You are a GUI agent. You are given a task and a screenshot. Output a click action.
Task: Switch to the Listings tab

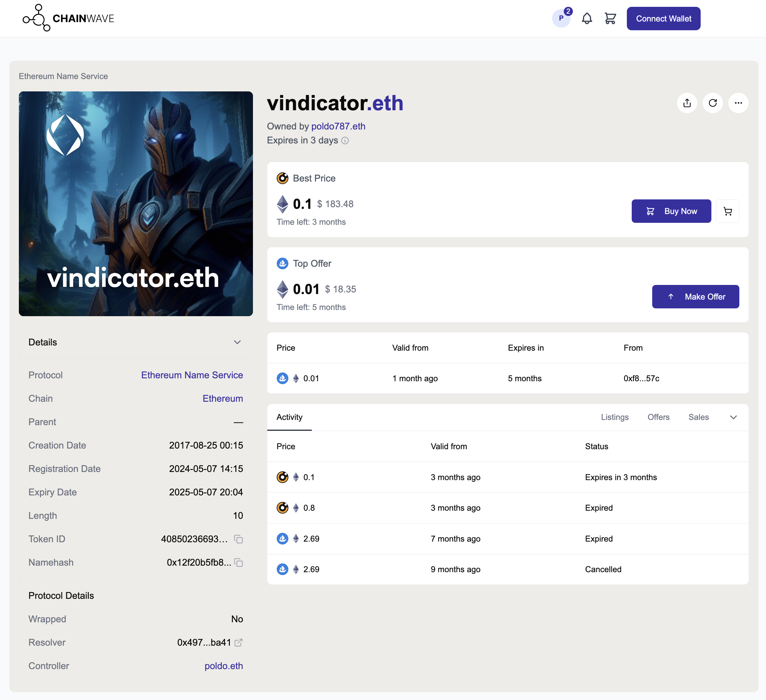pos(615,417)
